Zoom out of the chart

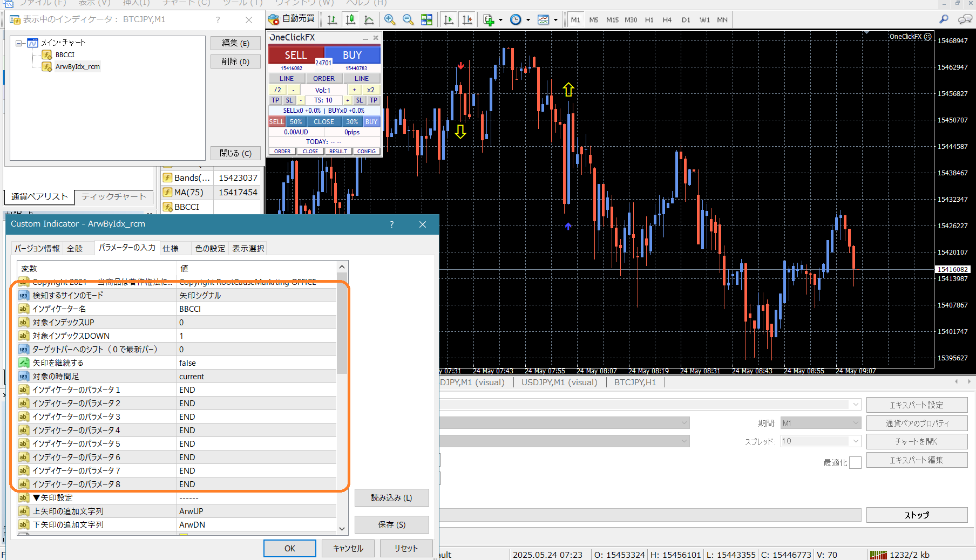(x=408, y=20)
